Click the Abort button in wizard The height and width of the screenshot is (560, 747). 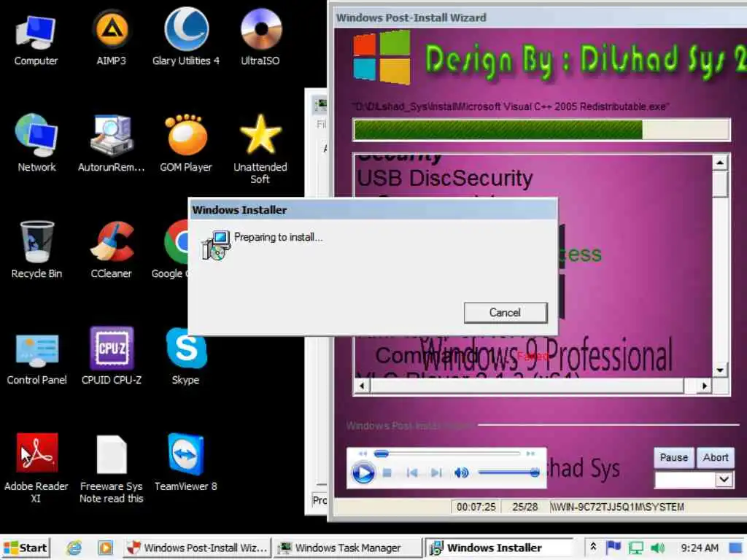716,458
